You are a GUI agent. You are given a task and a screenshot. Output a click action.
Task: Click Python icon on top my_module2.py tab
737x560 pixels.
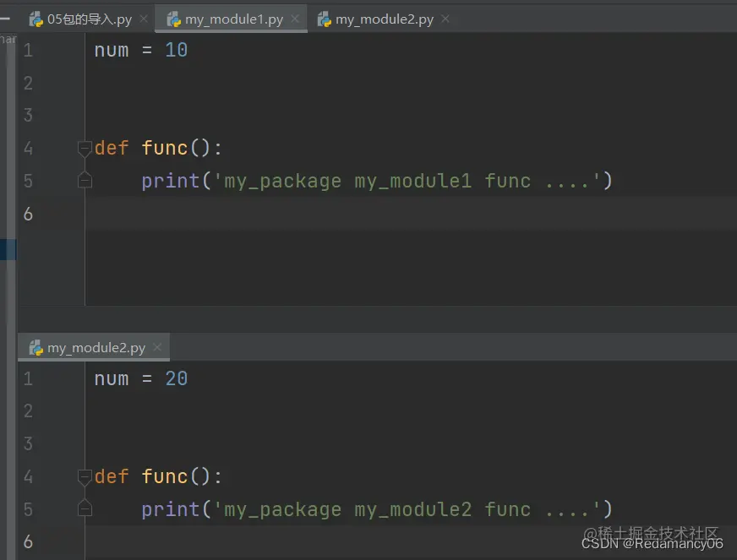tap(324, 19)
